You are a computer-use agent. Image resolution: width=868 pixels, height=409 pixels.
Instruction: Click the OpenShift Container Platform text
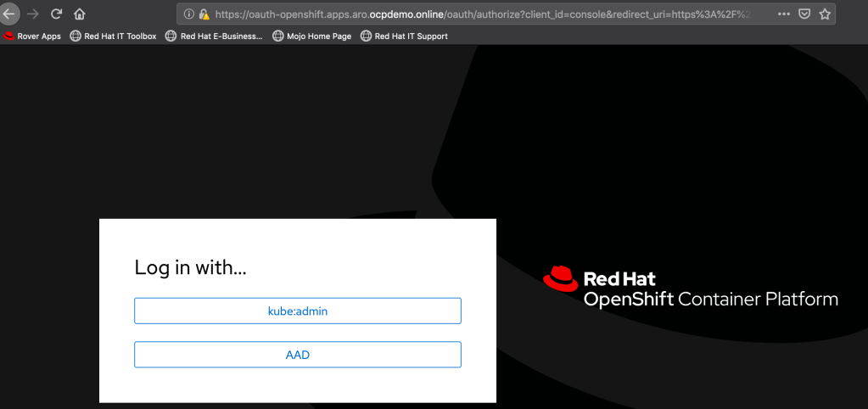tap(710, 300)
